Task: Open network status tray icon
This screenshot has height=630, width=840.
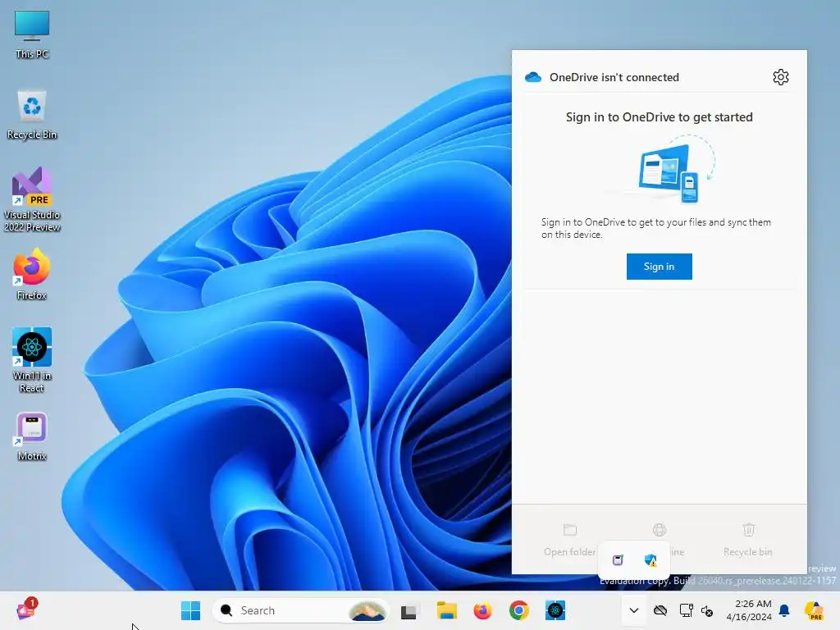Action: (687, 610)
